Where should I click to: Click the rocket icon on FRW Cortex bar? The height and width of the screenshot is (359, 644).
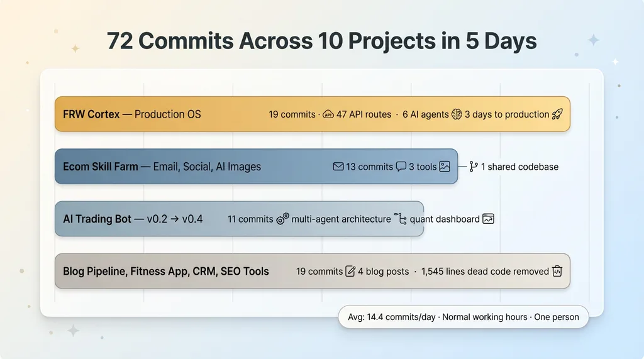[x=557, y=114]
